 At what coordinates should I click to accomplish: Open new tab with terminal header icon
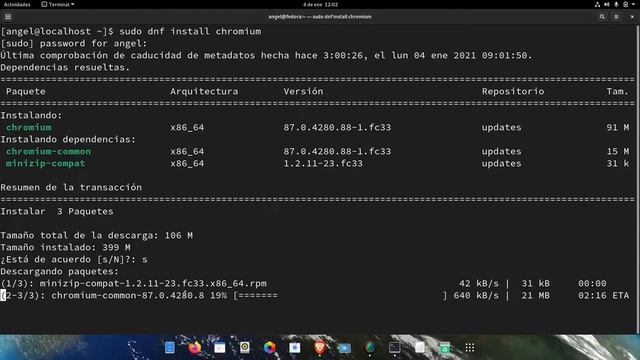pos(8,17)
